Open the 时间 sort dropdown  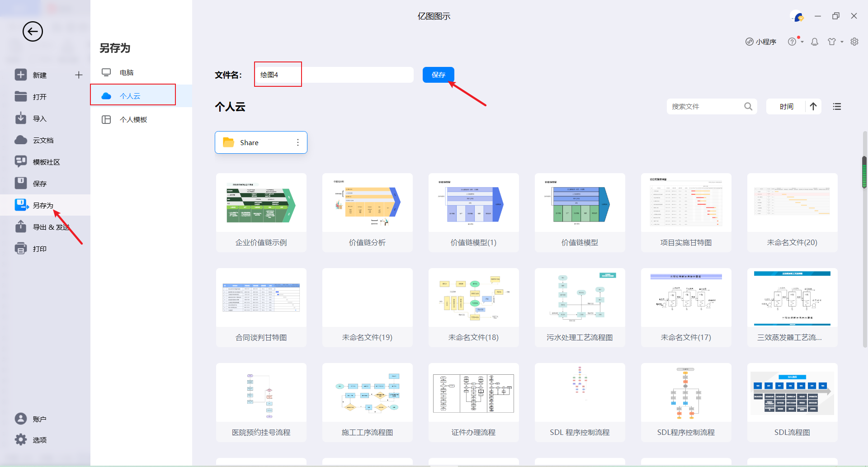[787, 106]
